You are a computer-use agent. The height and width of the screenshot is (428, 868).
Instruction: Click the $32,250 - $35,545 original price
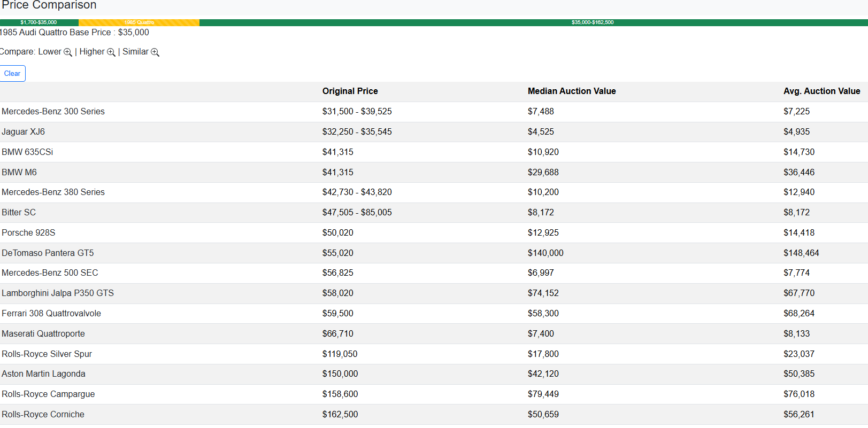point(357,132)
